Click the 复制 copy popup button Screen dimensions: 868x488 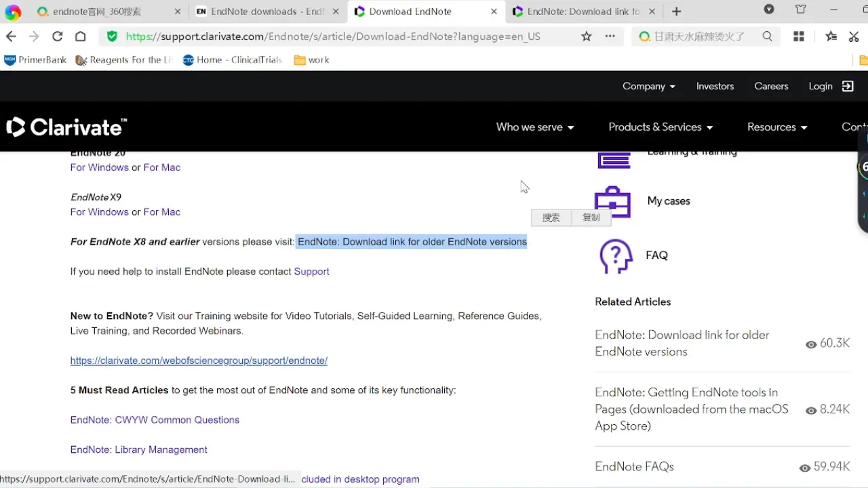point(591,218)
